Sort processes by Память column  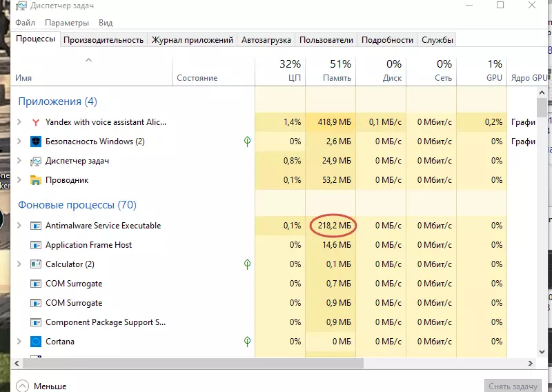[330, 71]
